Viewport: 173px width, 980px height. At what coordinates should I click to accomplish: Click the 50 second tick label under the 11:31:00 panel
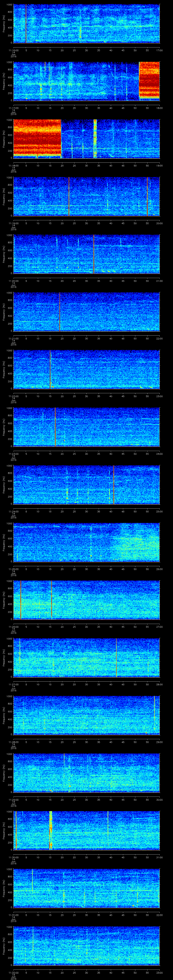tap(135, 915)
